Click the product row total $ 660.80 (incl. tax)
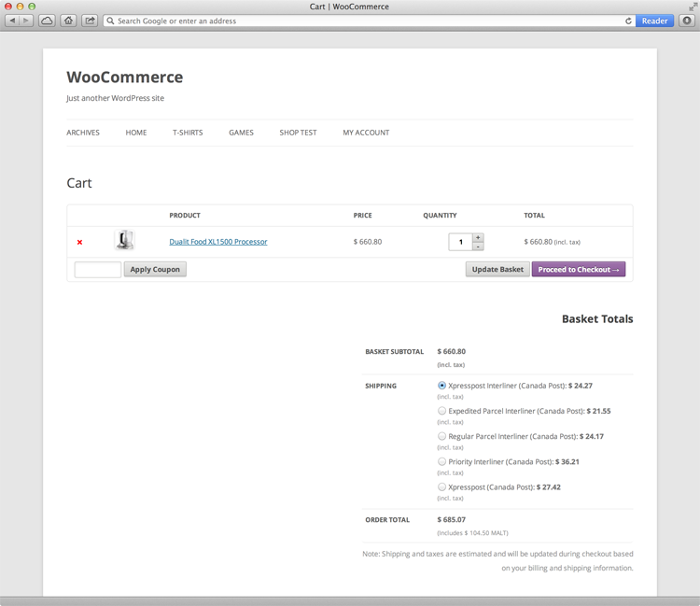Image resolution: width=700 pixels, height=606 pixels. (553, 242)
